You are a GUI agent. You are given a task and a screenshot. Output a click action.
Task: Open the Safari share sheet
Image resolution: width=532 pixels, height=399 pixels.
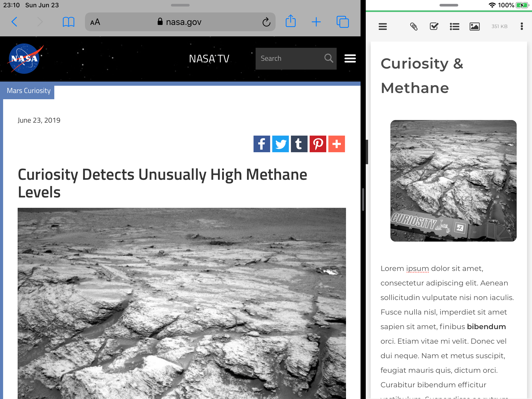[290, 21]
